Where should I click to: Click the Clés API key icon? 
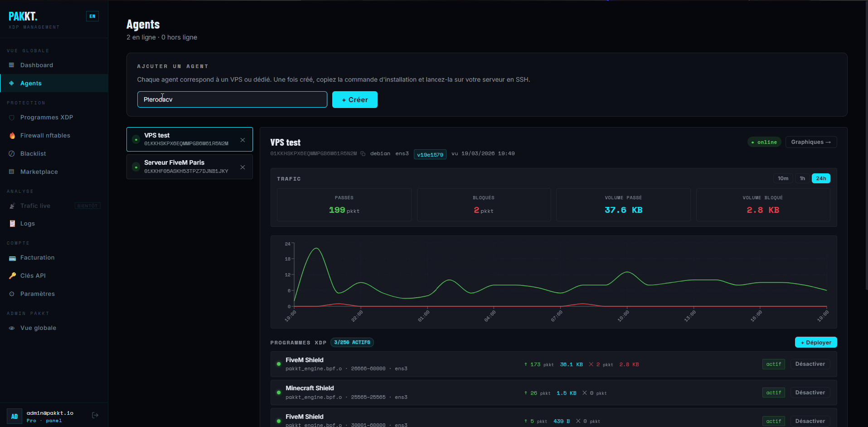(12, 276)
